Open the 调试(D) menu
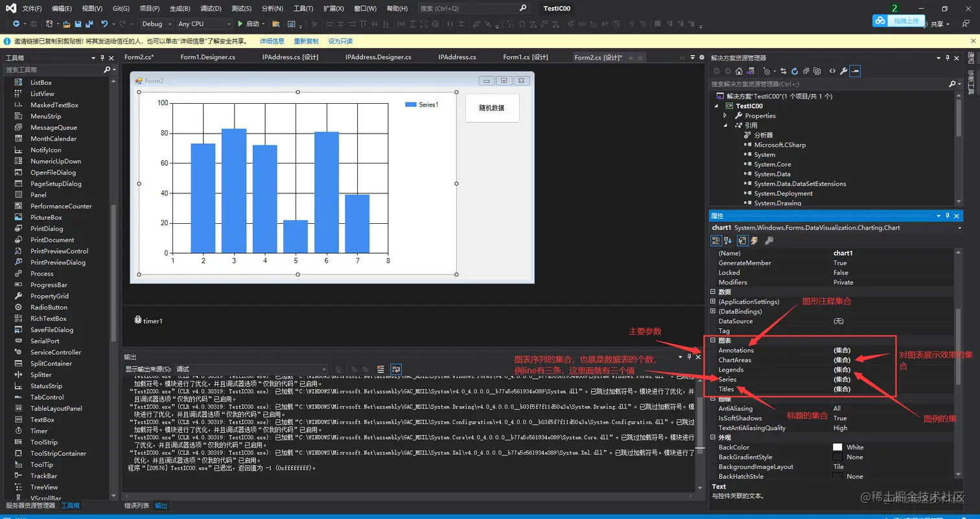Viewport: 980px width, 519px height. tap(211, 8)
